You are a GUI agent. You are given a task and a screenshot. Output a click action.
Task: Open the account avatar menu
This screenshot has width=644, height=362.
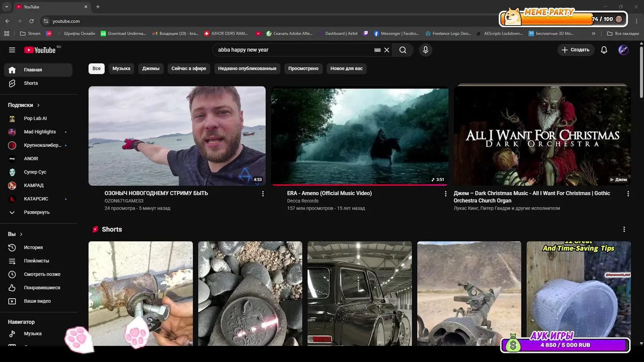click(x=623, y=50)
